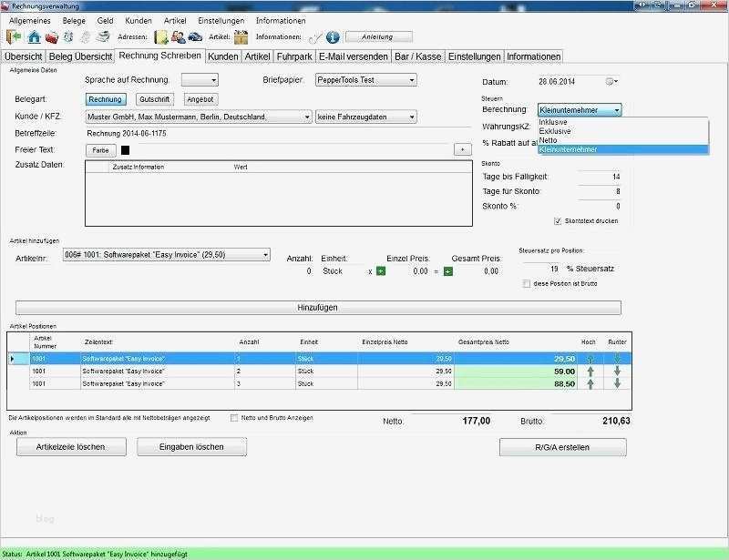
Task: Open the article box icon
Action: [x=241, y=36]
